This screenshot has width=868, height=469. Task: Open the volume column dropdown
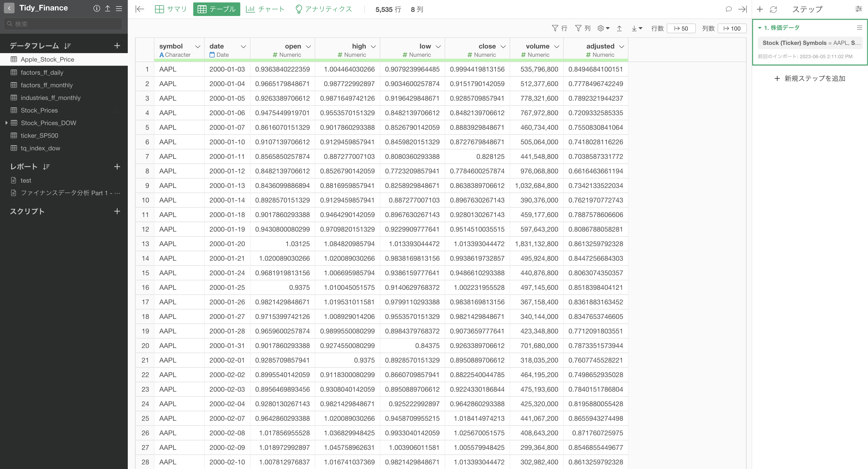[x=557, y=47]
